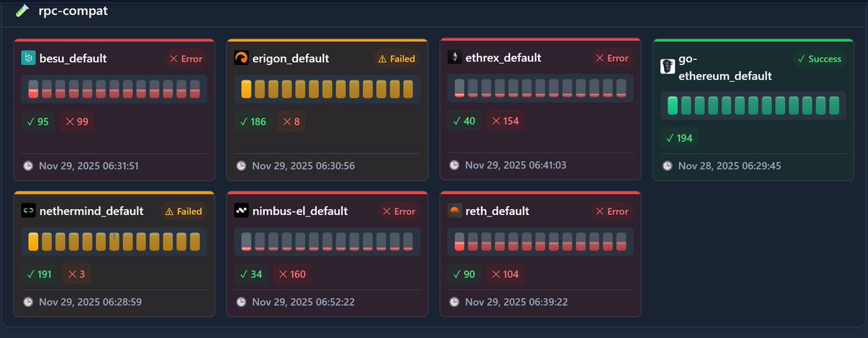This screenshot has height=338, width=868.
Task: Click the Failed badge on erigon_default
Action: [398, 59]
